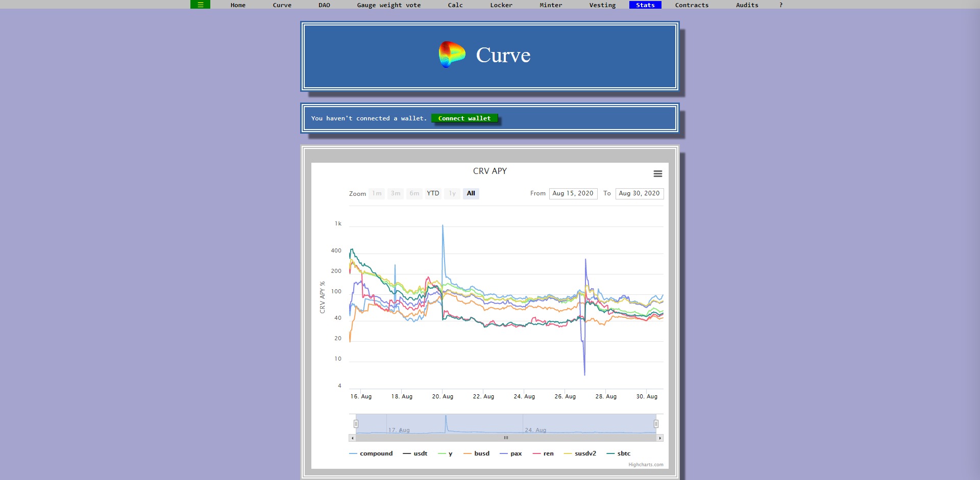Toggle busd series in legend
The width and height of the screenshot is (980, 480).
(476, 453)
